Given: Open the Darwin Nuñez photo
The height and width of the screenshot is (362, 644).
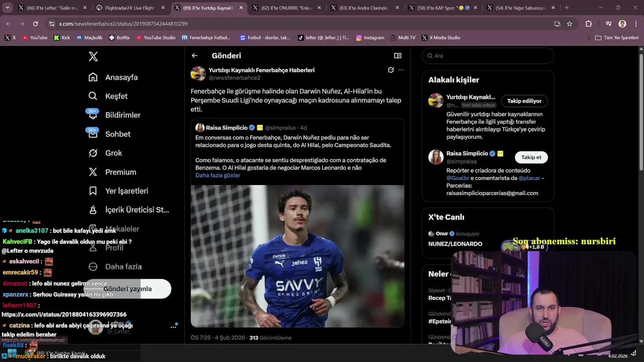Looking at the screenshot, I should [x=297, y=256].
